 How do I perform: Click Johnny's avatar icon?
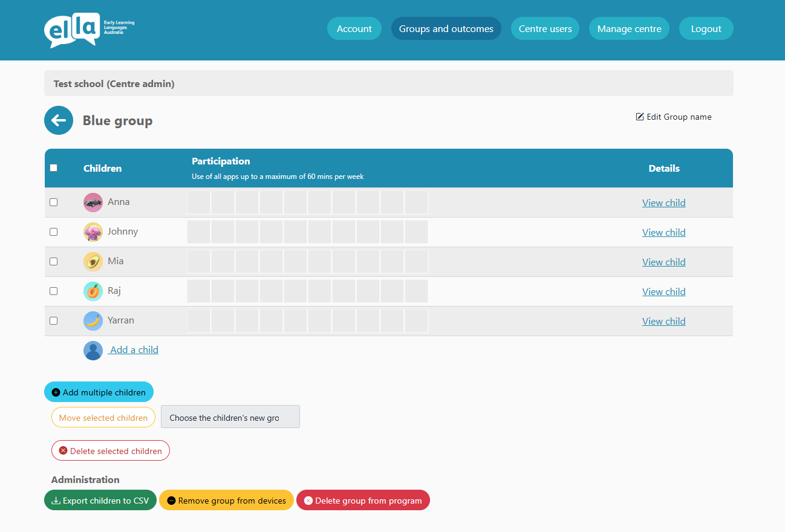coord(93,232)
